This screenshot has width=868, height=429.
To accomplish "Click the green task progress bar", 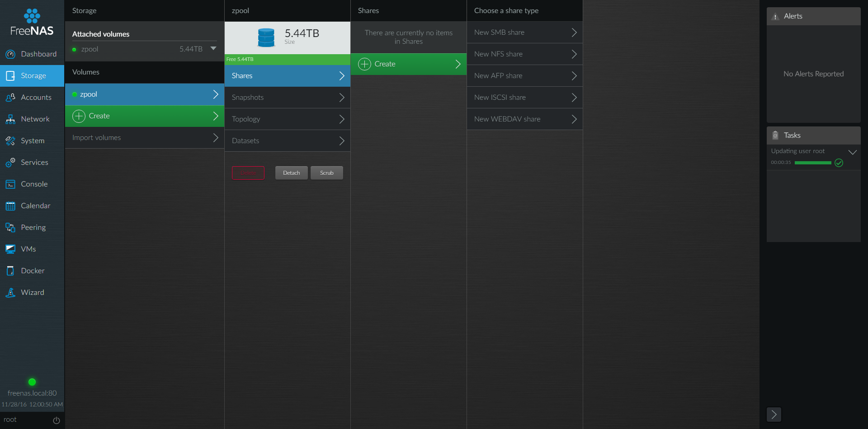I will tap(813, 163).
